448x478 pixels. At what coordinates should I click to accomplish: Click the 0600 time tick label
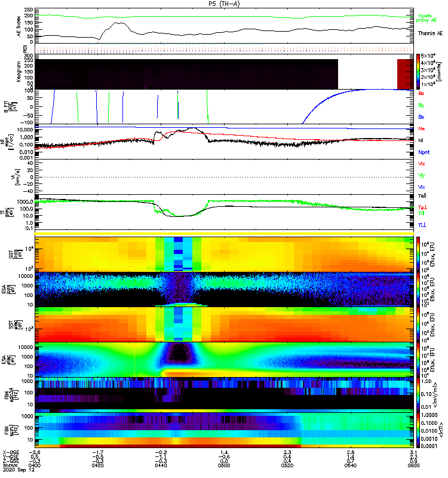point(413,465)
